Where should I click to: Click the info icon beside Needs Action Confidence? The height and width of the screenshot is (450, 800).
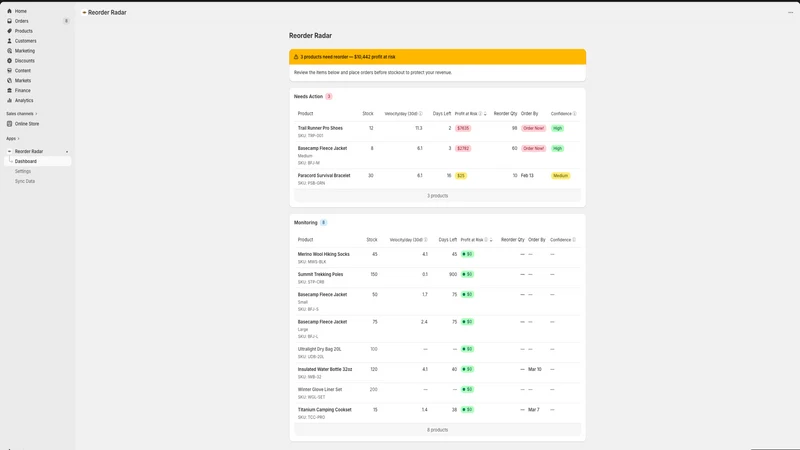pyautogui.click(x=574, y=114)
